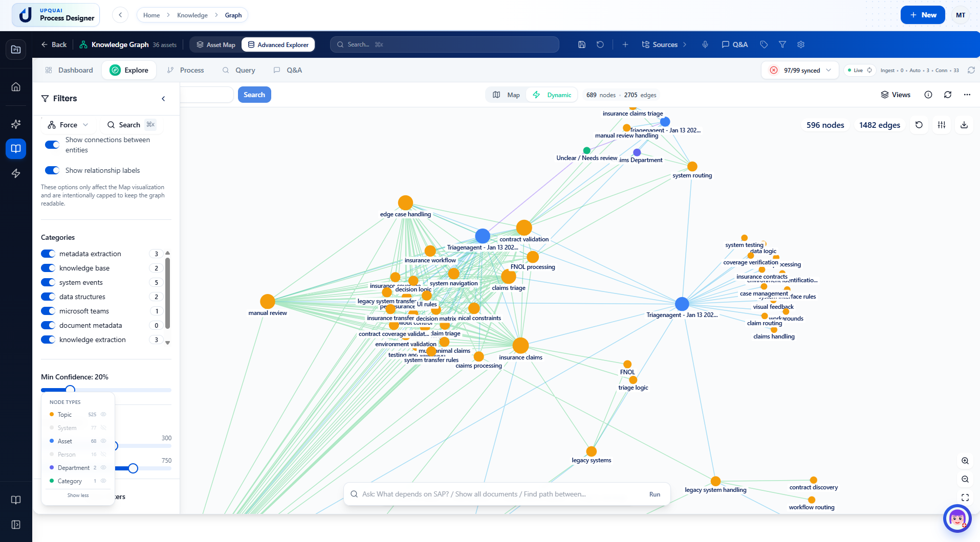The width and height of the screenshot is (980, 542).
Task: Collapse the Filters panel with the chevron
Action: coord(163,98)
